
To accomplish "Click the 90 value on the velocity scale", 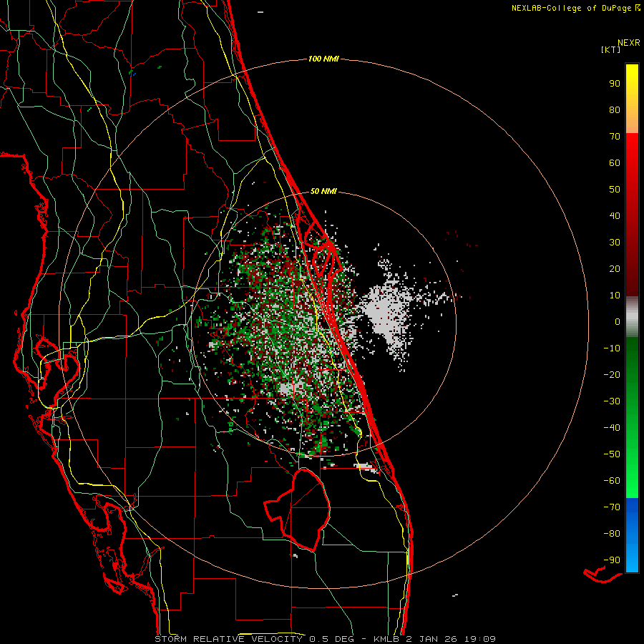I will click(x=615, y=84).
